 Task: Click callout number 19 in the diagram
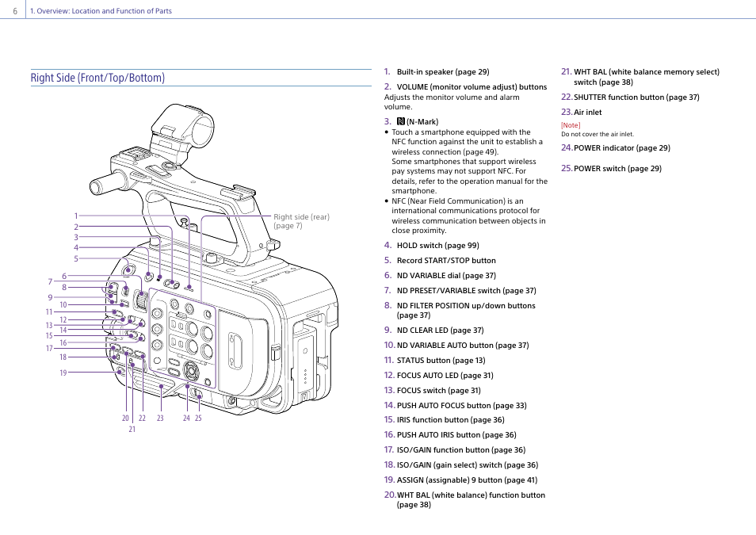pos(63,373)
